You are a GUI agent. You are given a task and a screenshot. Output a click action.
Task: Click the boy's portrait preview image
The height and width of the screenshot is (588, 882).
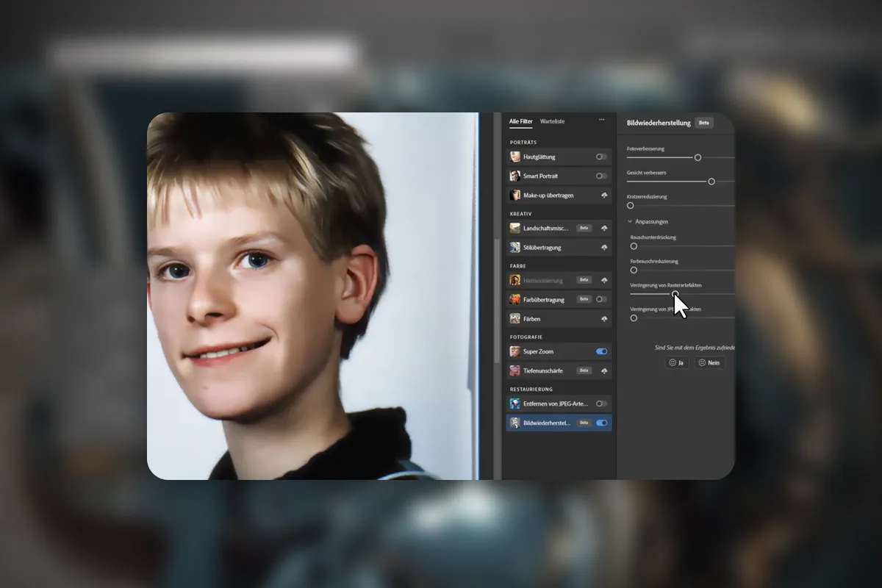(x=312, y=296)
